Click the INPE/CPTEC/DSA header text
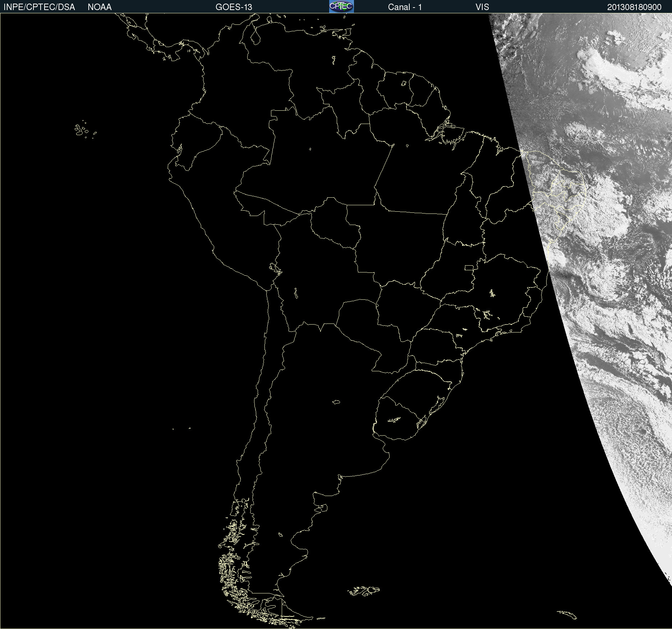This screenshot has width=672, height=629. pos(39,7)
